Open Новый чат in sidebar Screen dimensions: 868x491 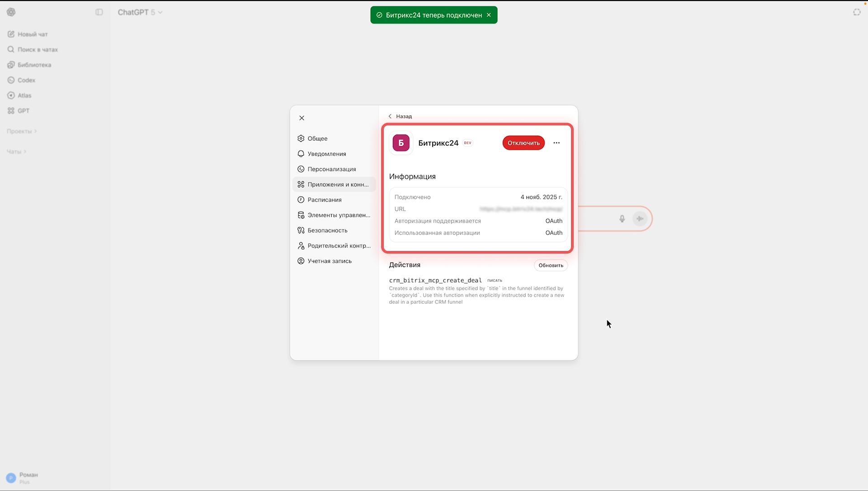click(32, 34)
